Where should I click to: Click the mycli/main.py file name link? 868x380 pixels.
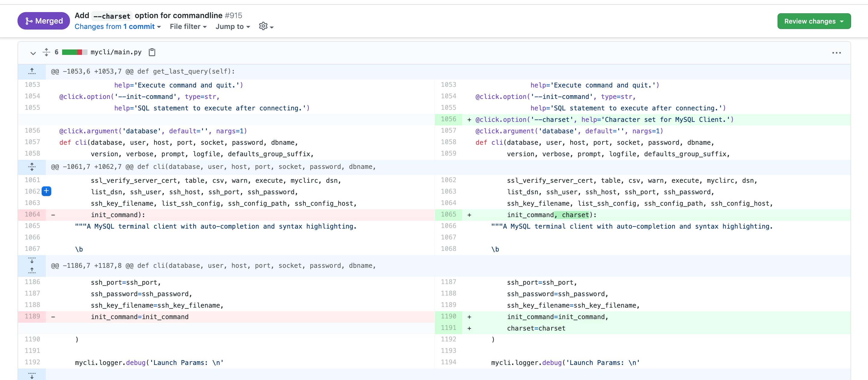(116, 52)
